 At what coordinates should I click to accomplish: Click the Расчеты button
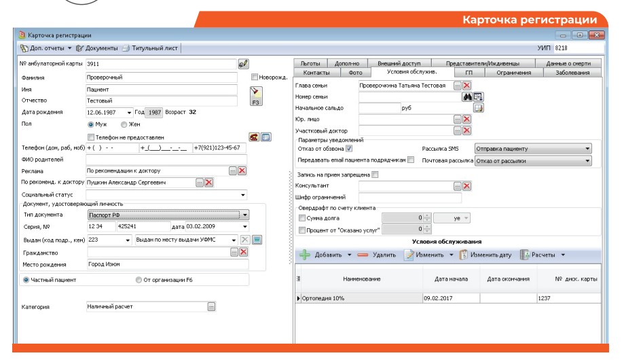tap(538, 255)
